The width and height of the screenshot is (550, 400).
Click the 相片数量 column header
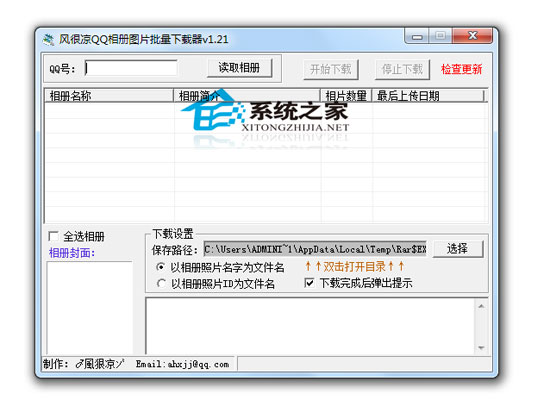tap(346, 96)
